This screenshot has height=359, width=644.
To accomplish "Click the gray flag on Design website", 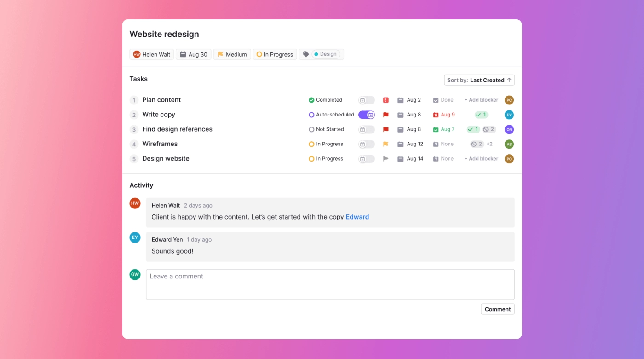I will [x=386, y=159].
